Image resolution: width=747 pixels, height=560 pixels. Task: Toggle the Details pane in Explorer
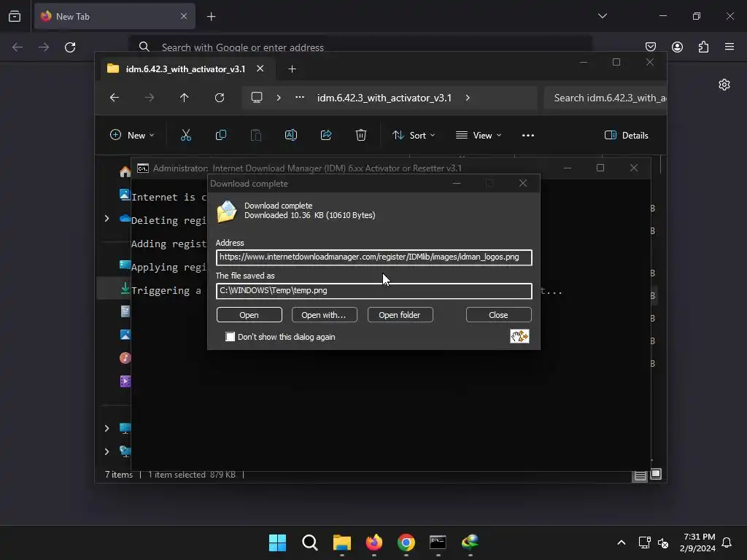(626, 135)
